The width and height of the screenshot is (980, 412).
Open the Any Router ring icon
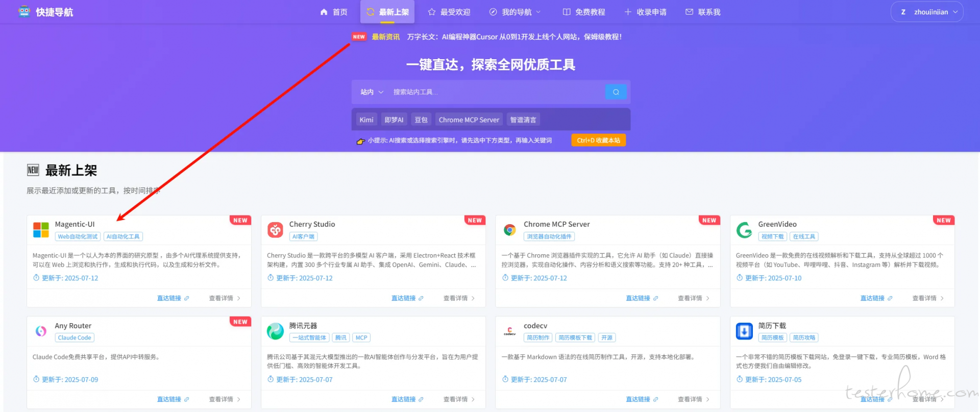coord(41,331)
